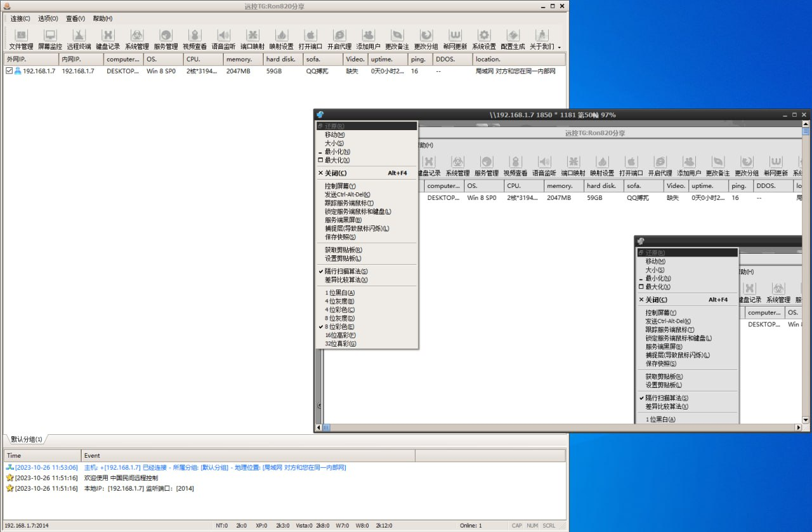This screenshot has height=532, width=812.
Task: Click 添加用户 icon in main window toolbar
Action: tap(369, 39)
